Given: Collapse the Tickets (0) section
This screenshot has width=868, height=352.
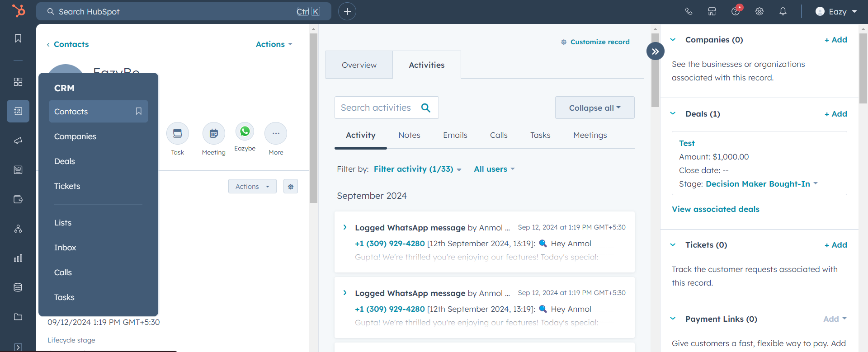Looking at the screenshot, I should [673, 245].
